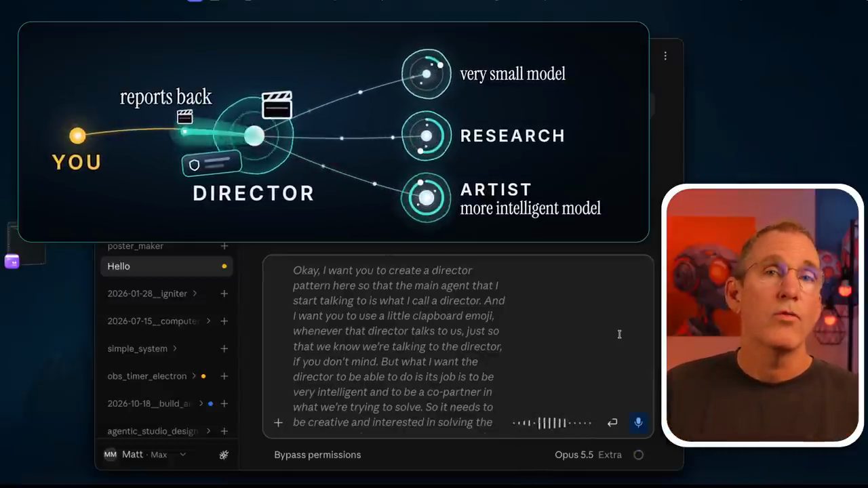Click the blue status dot on 2026-10-18__build
868x488 pixels.
(210, 404)
